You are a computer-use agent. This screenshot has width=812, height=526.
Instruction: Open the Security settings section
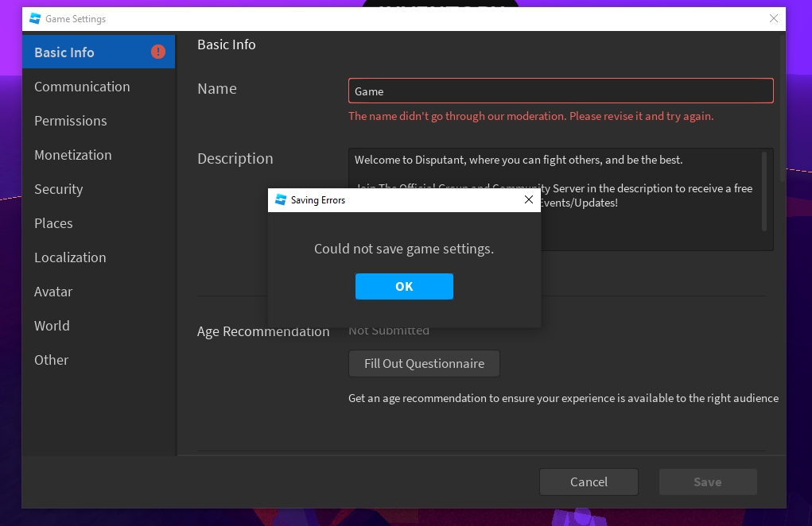tap(58, 189)
